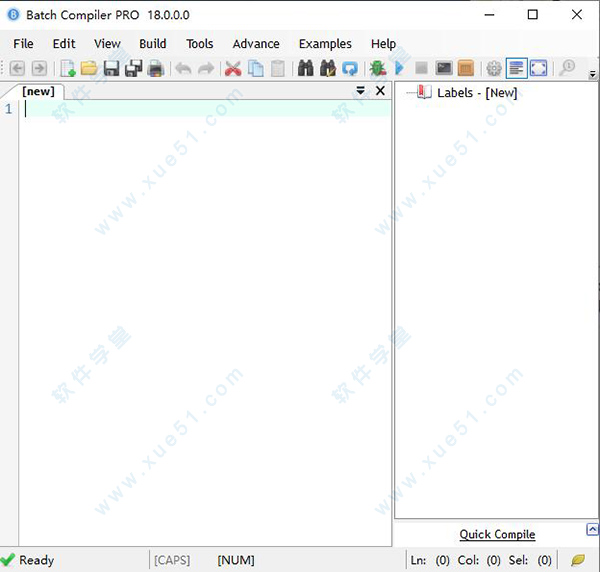Close the [new] editor tab
This screenshot has height=572, width=600.
380,91
